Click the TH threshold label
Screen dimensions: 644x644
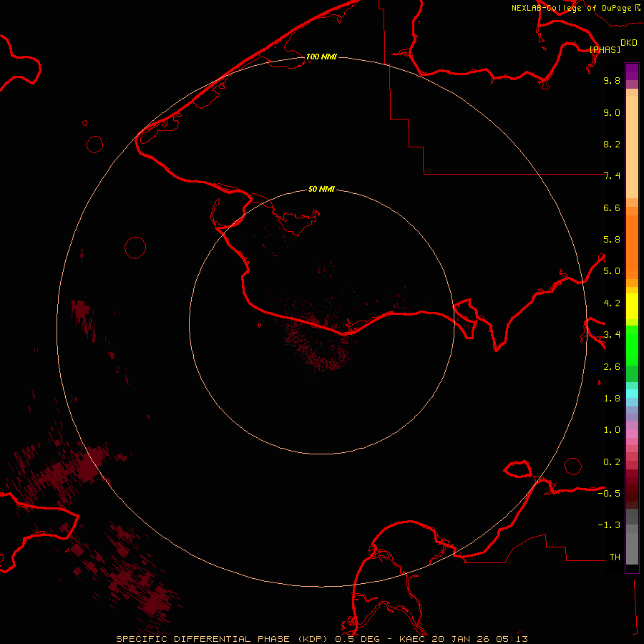(x=614, y=557)
